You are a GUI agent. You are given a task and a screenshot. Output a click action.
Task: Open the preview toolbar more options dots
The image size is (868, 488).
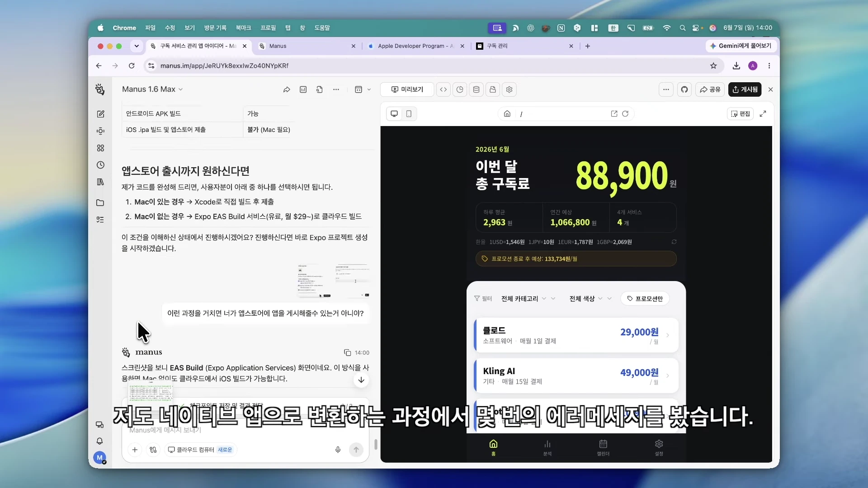[666, 89]
